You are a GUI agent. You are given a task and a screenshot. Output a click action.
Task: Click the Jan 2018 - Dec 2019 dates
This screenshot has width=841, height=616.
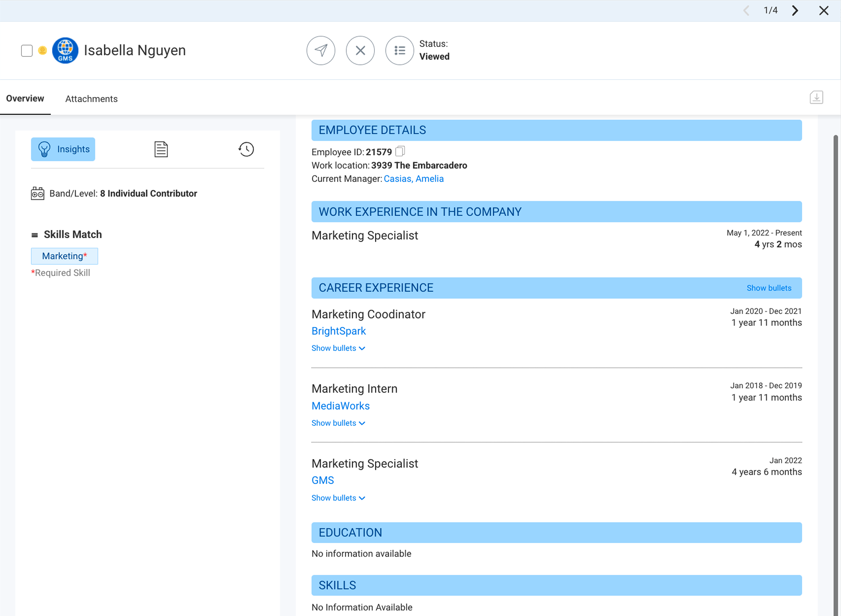pyautogui.click(x=766, y=385)
